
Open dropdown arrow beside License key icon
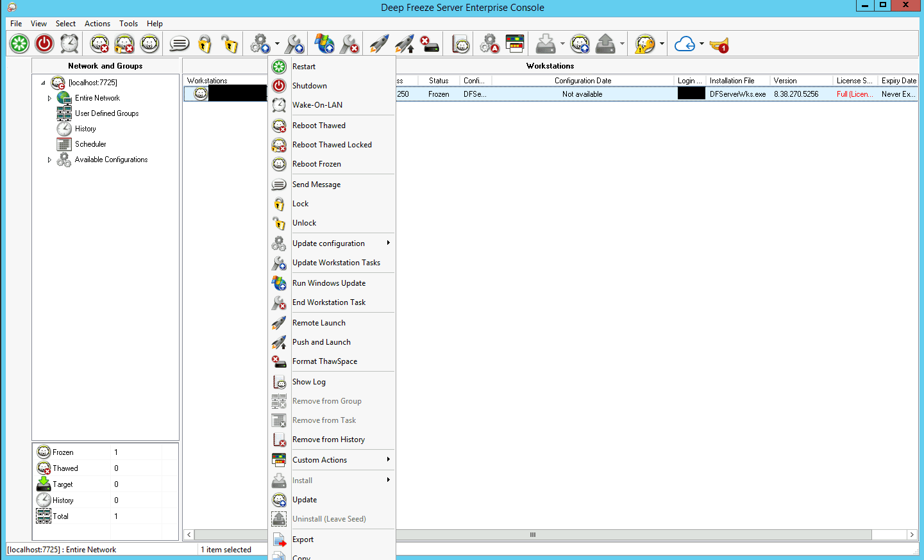(x=662, y=44)
